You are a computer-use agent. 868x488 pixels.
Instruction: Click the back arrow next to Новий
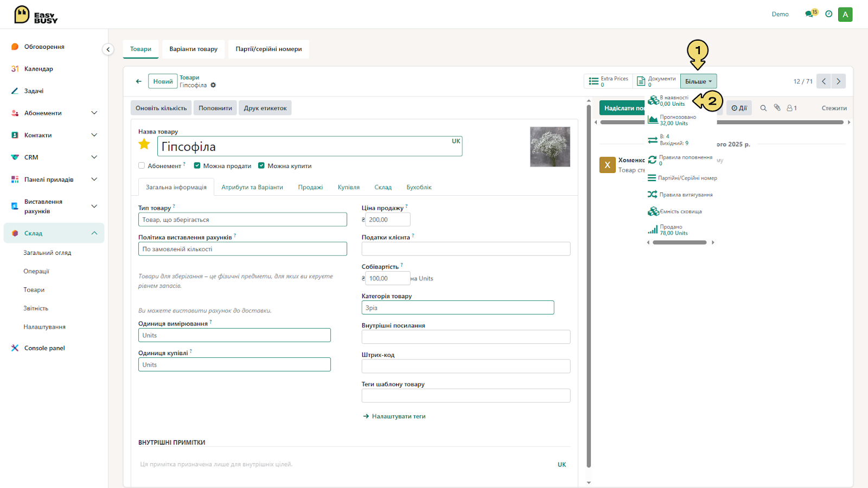tap(138, 81)
